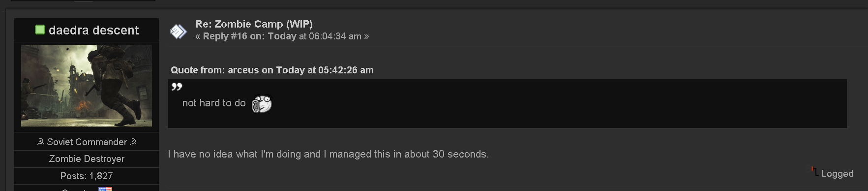Click the quotation mark icon in the quote box
Screen dimensions: 868x191
point(177,87)
